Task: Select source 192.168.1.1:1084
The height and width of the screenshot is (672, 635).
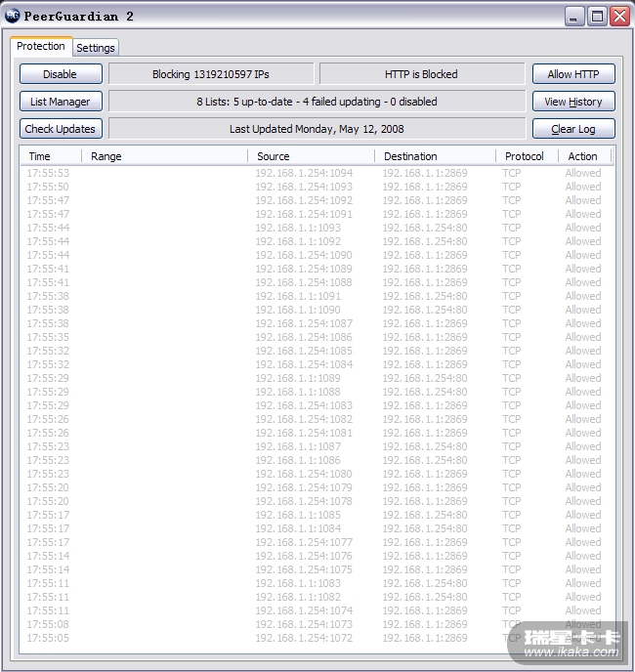Action: (298, 528)
